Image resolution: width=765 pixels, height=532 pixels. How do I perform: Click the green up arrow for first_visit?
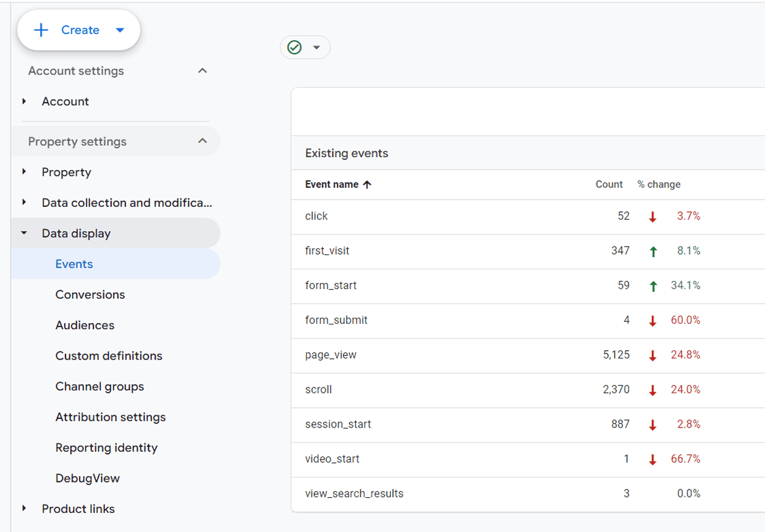click(x=653, y=251)
